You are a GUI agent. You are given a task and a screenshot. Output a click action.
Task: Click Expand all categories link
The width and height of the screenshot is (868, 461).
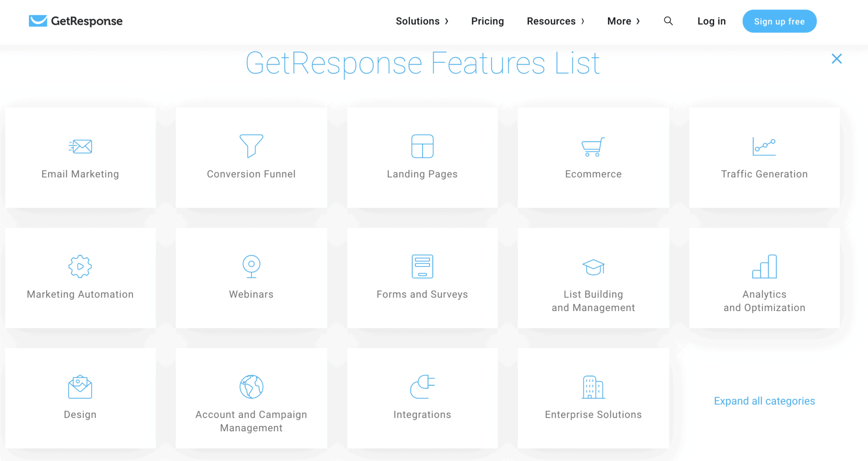point(764,401)
